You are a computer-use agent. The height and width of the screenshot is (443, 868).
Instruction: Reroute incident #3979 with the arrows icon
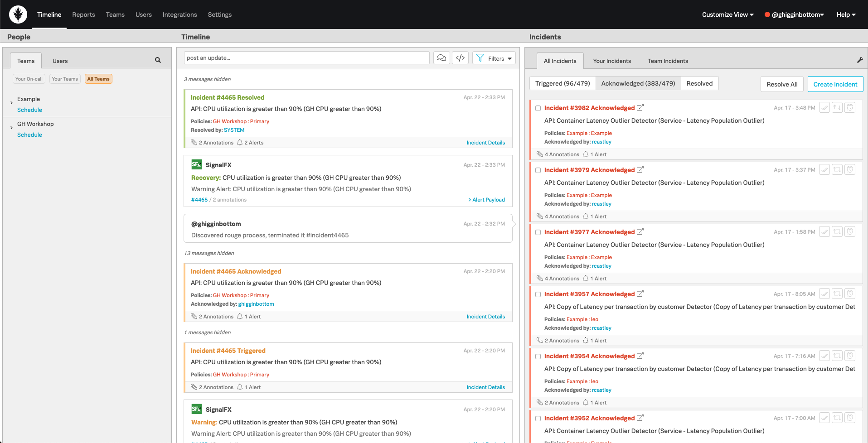pos(837,169)
